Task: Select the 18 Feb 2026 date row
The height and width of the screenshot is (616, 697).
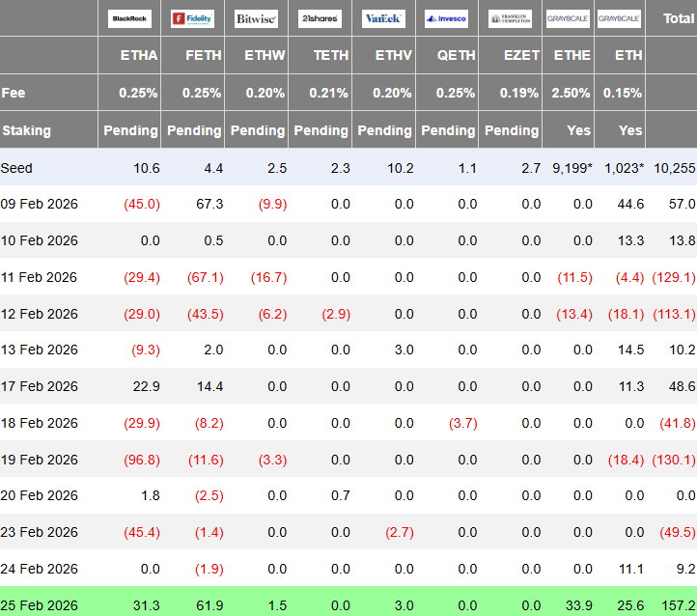Action: (348, 423)
